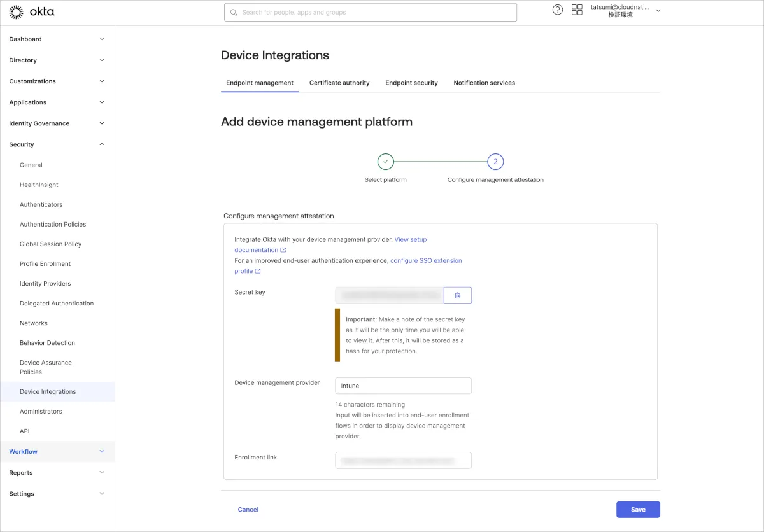764x532 pixels.
Task: Click the Save button
Action: click(638, 510)
